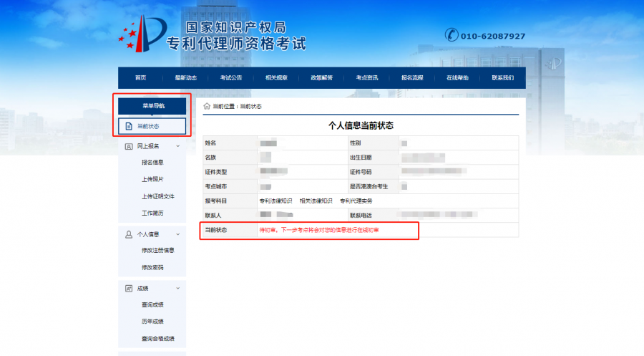Click the 姓名 label cell
Viewport: 644px width, 356px height.
tap(230, 143)
